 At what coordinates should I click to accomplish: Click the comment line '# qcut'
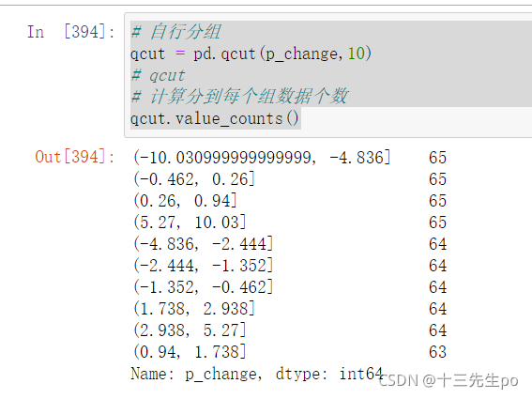(x=159, y=75)
